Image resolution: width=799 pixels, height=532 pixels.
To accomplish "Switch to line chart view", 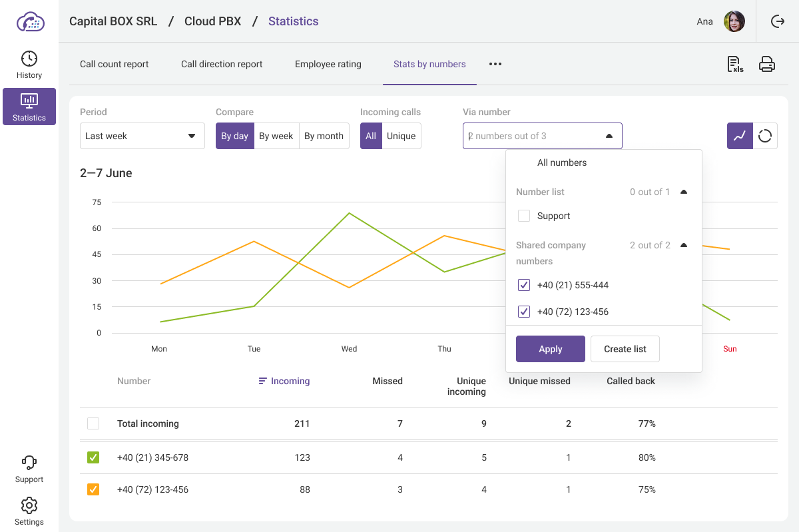I will coord(740,136).
